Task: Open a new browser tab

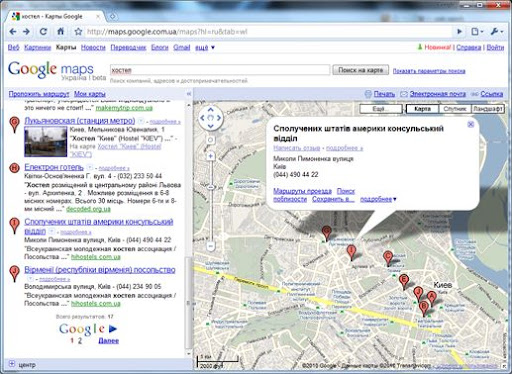Action: pyautogui.click(x=113, y=16)
